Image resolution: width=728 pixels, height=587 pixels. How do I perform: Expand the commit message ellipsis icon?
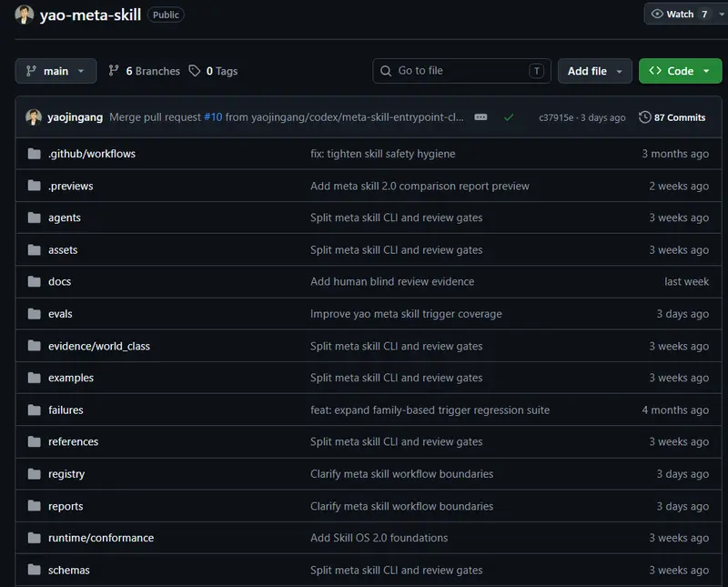(480, 117)
